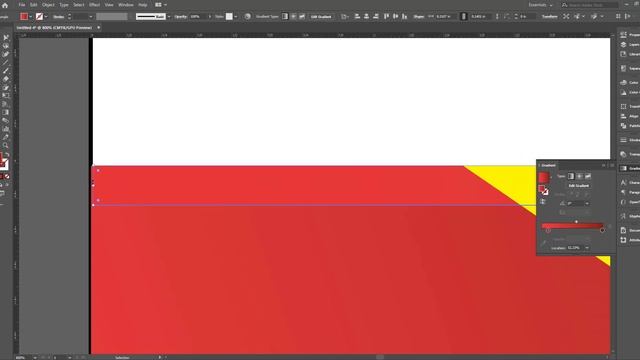Screen dimensions: 640x360
Task: Open the arrange documents layout dropdown
Action: point(161,5)
